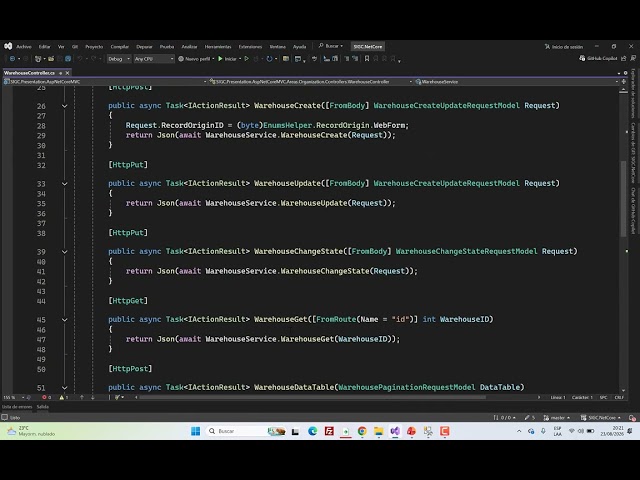Click the Visual Studio logo icon

(8, 47)
